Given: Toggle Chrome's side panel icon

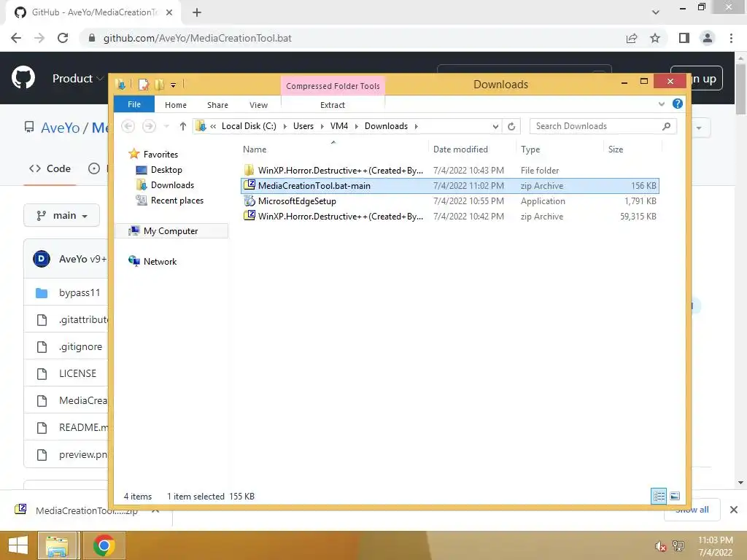Looking at the screenshot, I should pos(684,38).
